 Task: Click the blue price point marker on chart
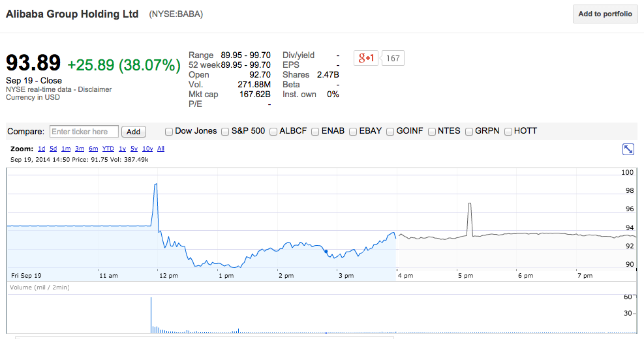pos(326,251)
